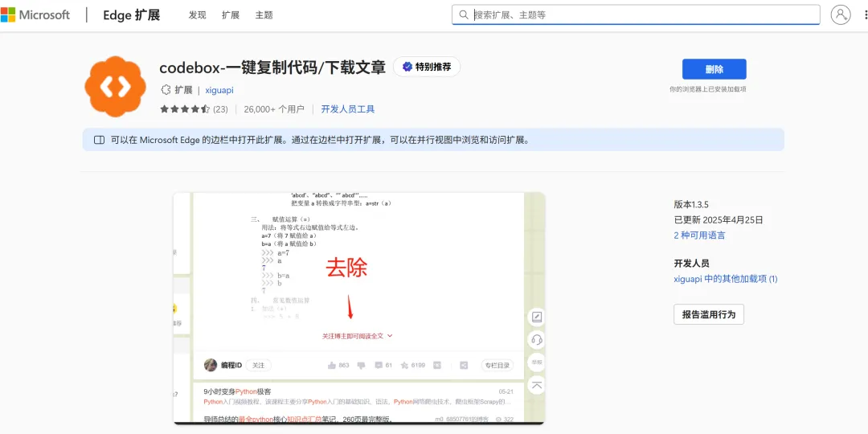Open the xiguapi publisher link
This screenshot has height=434, width=868.
(x=219, y=90)
